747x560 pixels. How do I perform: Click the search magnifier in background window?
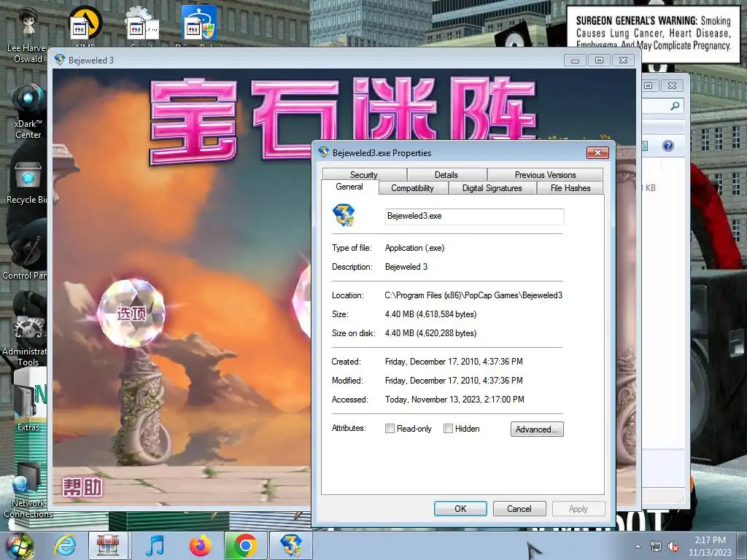675,106
